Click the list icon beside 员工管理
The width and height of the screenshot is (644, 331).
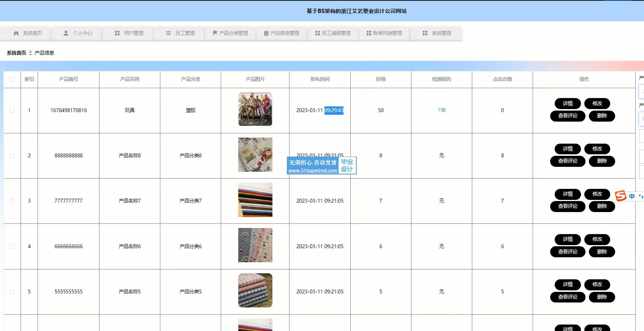click(x=168, y=33)
